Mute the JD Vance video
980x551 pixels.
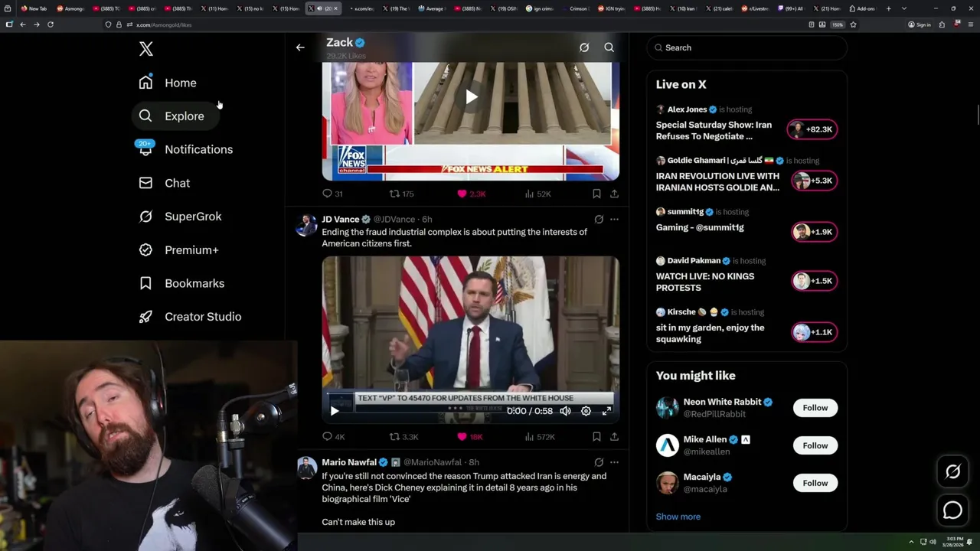pos(565,411)
